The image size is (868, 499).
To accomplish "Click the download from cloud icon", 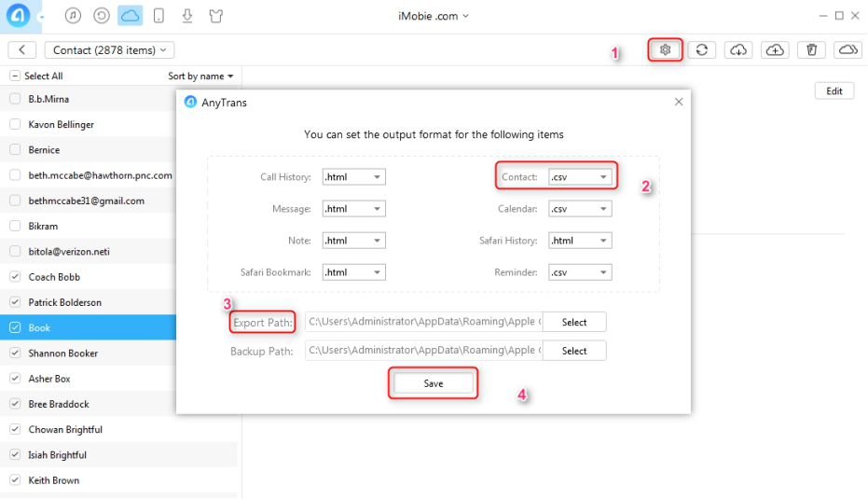I will [x=737, y=49].
